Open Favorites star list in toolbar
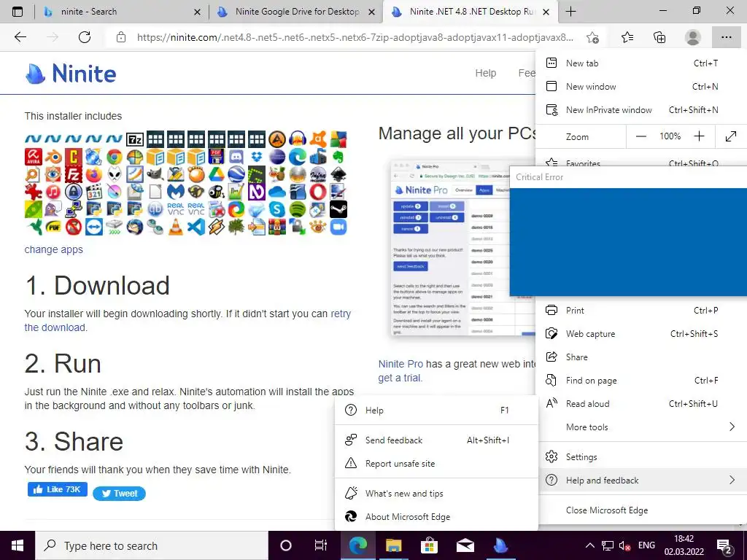Viewport: 747px width, 560px height. point(627,37)
